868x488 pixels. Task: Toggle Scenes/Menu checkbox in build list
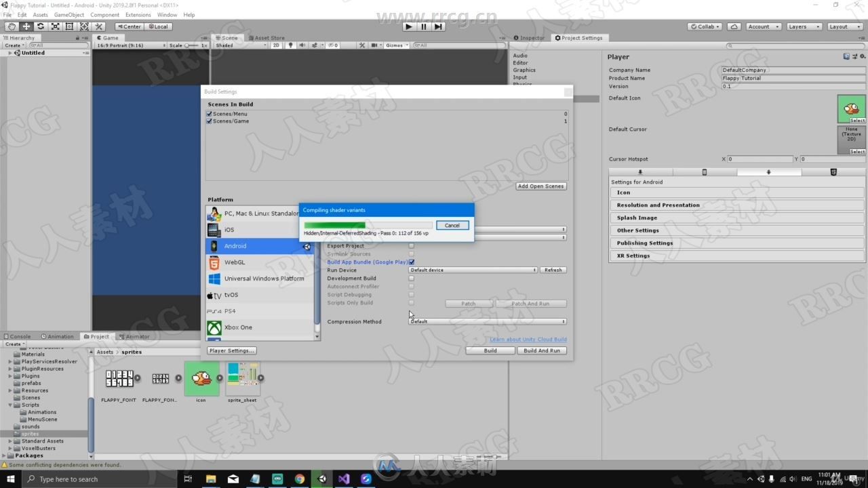[210, 114]
